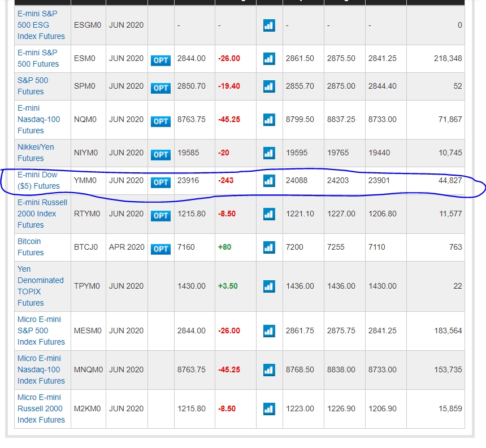
Task: Click OPT button for NIYM0 row
Action: point(160,155)
